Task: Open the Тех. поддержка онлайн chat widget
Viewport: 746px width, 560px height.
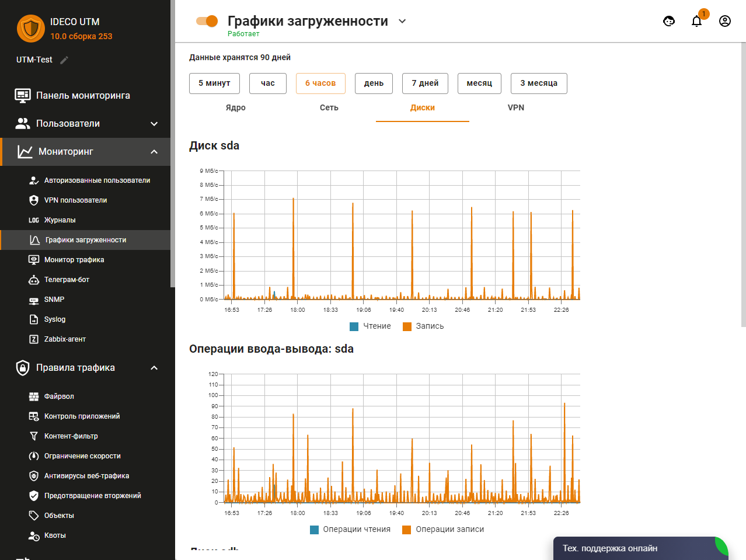Action: (640, 548)
